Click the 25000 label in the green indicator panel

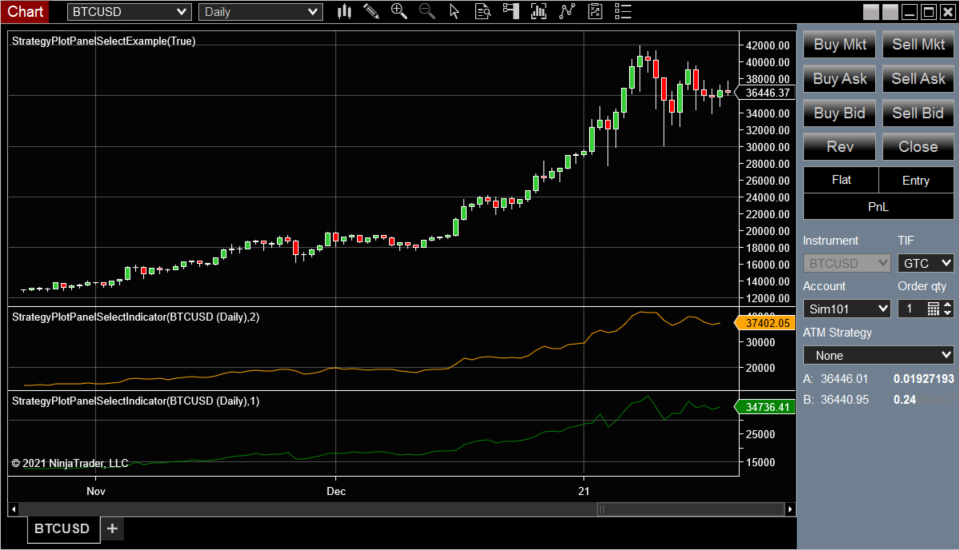pyautogui.click(x=760, y=434)
